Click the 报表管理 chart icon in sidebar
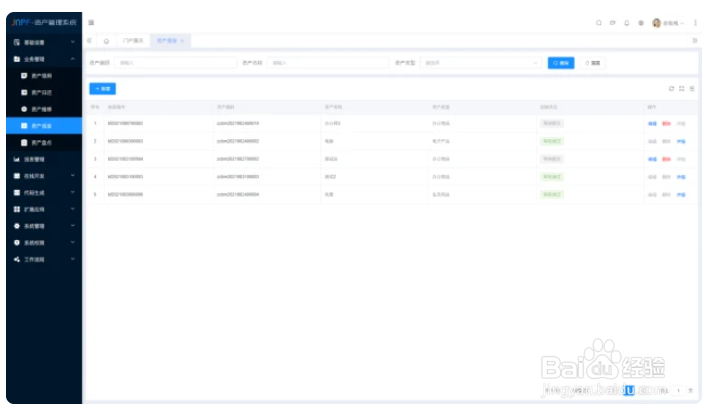 click(x=17, y=159)
